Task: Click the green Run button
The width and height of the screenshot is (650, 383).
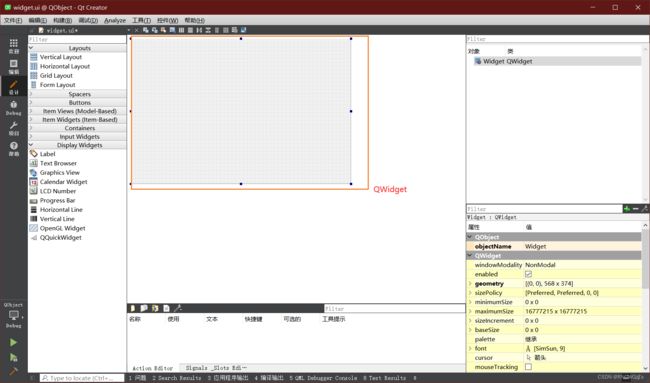Action: click(13, 342)
